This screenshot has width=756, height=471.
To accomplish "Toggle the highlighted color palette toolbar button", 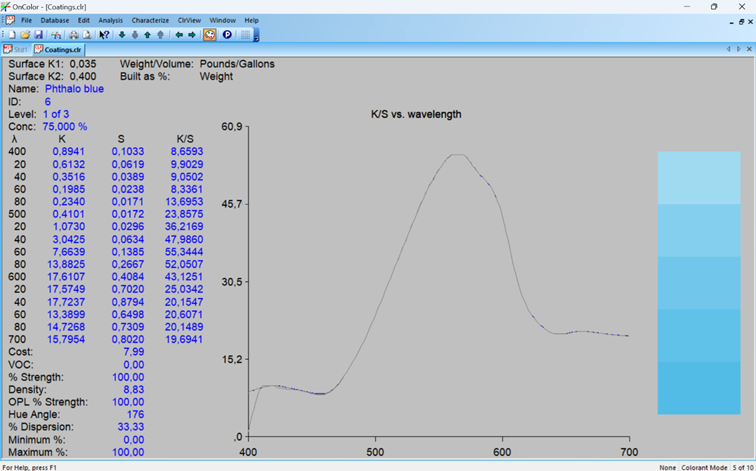I will tap(210, 34).
